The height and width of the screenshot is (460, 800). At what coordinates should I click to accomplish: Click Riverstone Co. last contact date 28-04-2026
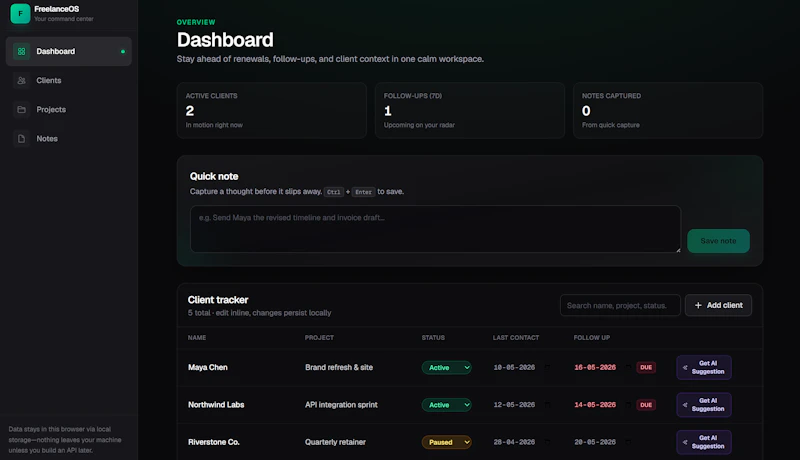point(514,442)
